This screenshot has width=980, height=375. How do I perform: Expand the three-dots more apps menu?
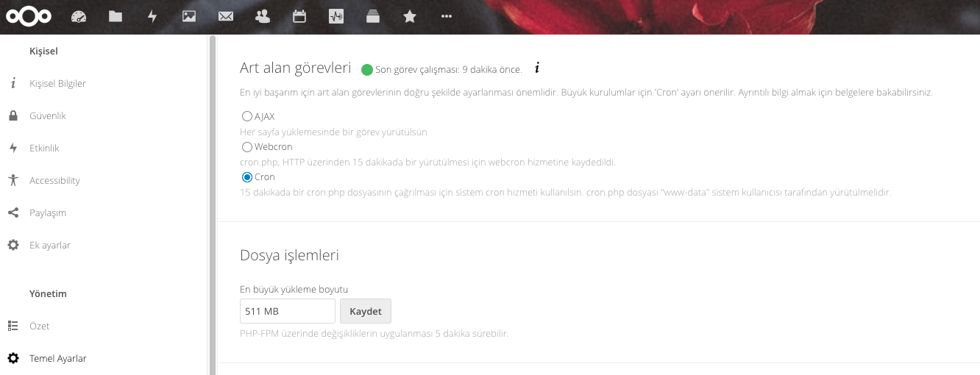pos(447,16)
